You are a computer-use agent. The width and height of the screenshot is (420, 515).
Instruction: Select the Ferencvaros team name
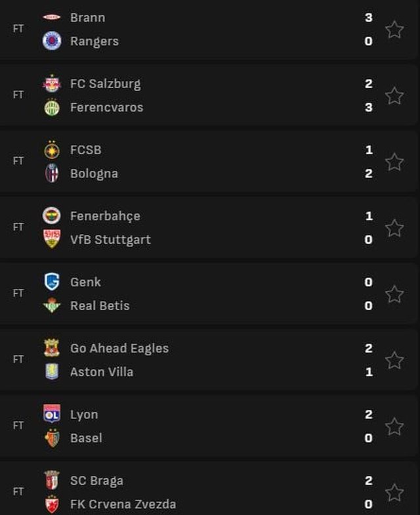tap(106, 107)
